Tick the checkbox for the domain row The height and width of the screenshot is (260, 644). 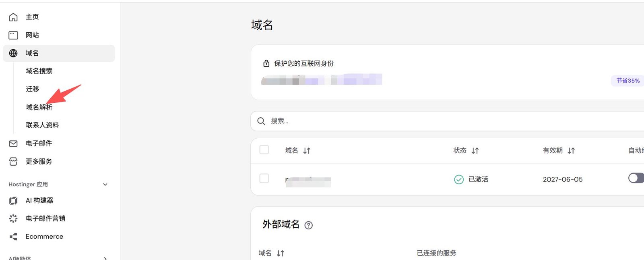264,178
